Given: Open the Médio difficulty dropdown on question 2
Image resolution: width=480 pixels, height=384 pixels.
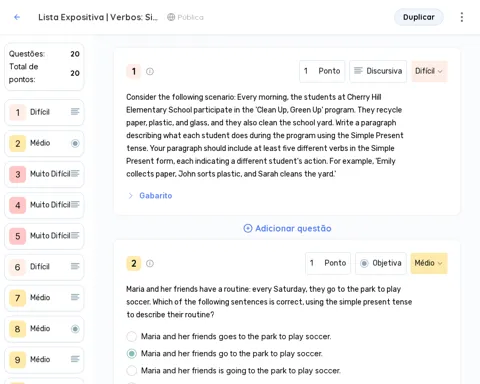Looking at the screenshot, I should (x=429, y=263).
